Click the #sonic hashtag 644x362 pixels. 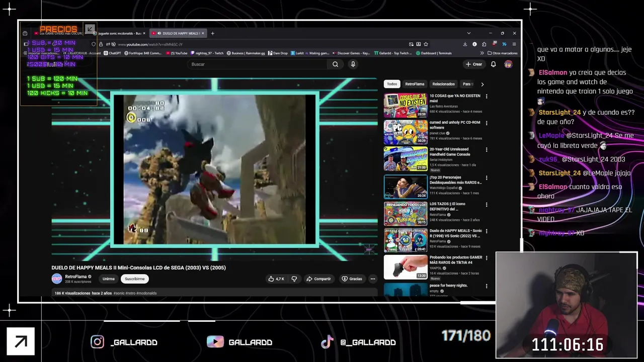click(119, 293)
